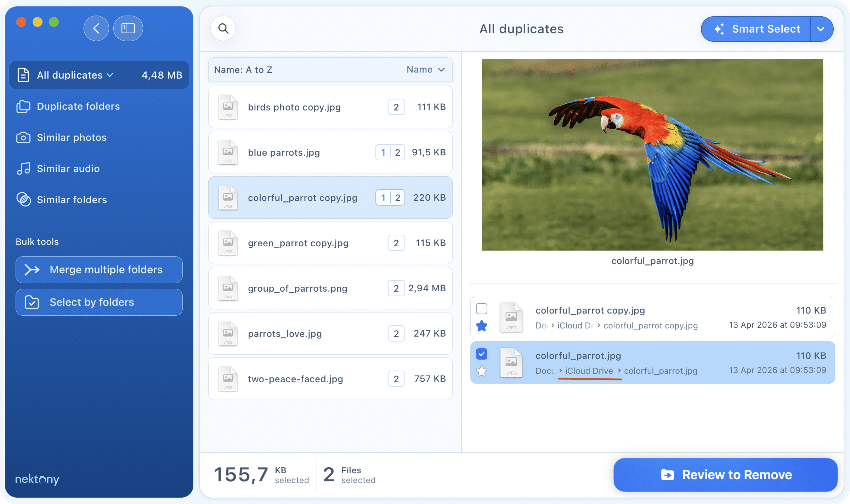Viewport: 850px width, 504px height.
Task: Click the Similar photos camera icon
Action: [x=23, y=137]
